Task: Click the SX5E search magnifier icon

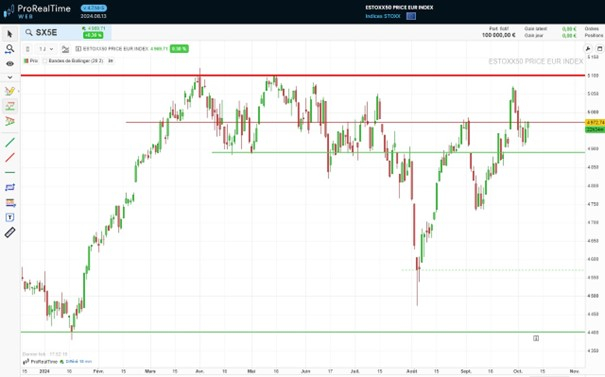Action: (x=29, y=32)
